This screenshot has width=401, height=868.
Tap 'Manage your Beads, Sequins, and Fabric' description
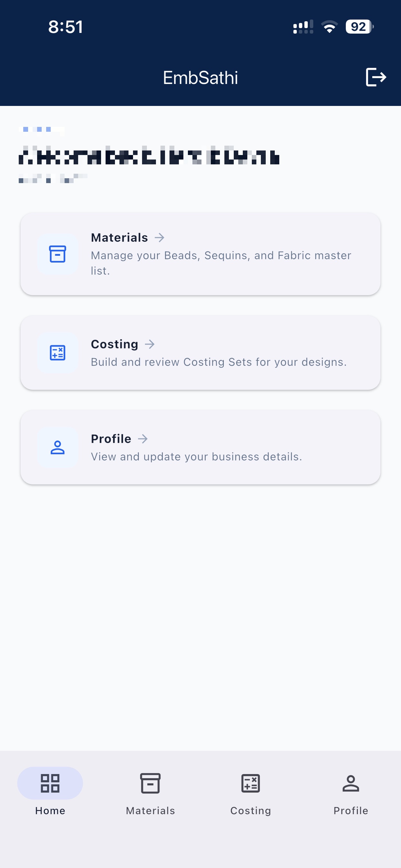(x=221, y=263)
